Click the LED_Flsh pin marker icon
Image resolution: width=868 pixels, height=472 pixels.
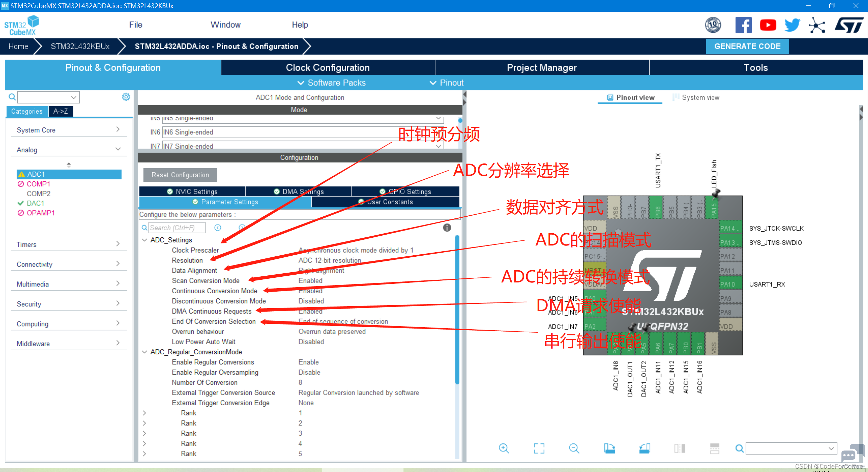716,193
